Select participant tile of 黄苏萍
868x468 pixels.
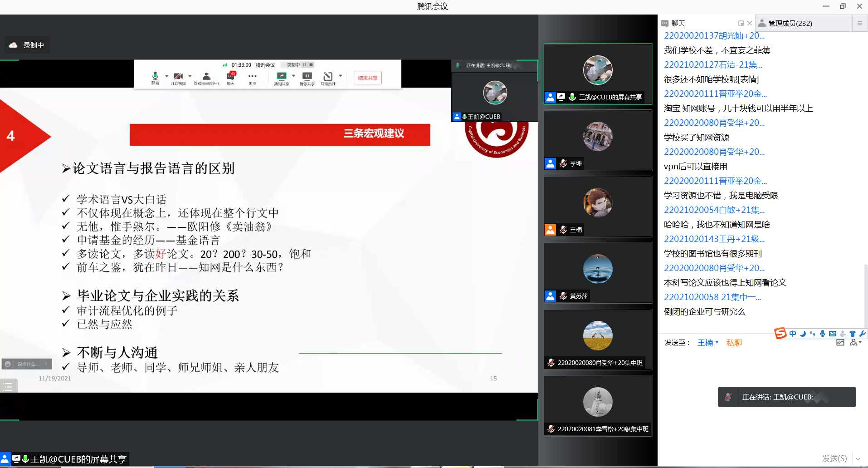pyautogui.click(x=598, y=273)
